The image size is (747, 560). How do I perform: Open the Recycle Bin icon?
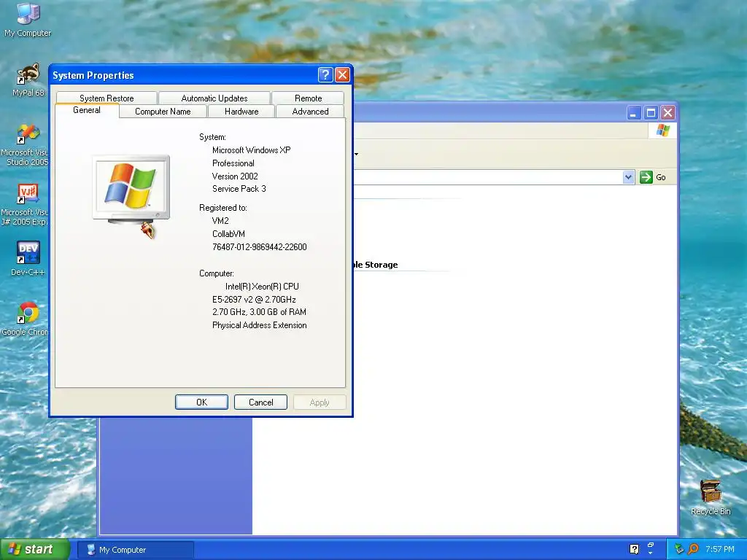click(711, 497)
